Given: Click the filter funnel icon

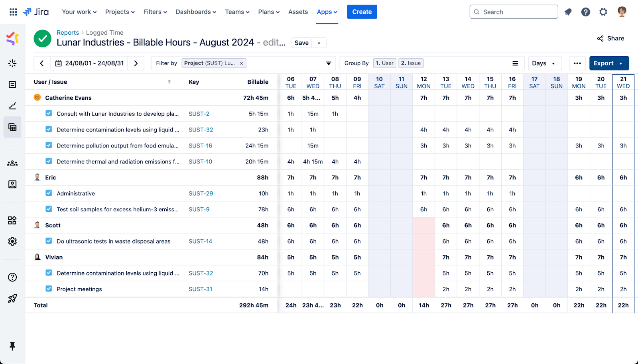Looking at the screenshot, I should tap(329, 63).
